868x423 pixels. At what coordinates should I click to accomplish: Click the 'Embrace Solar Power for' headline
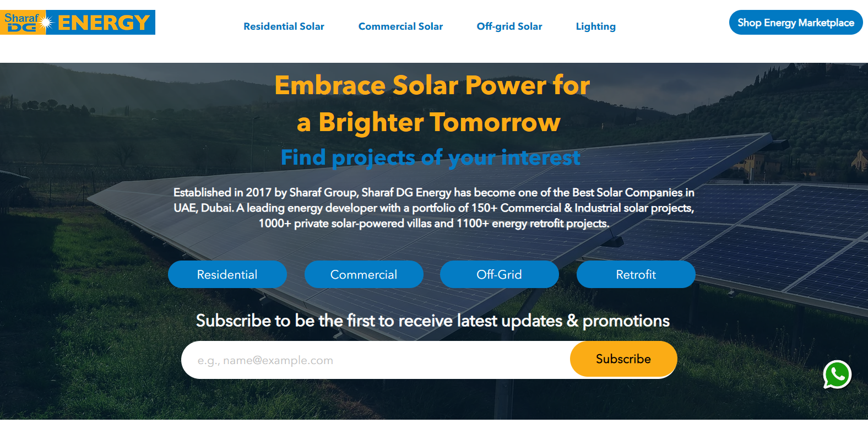click(432, 86)
